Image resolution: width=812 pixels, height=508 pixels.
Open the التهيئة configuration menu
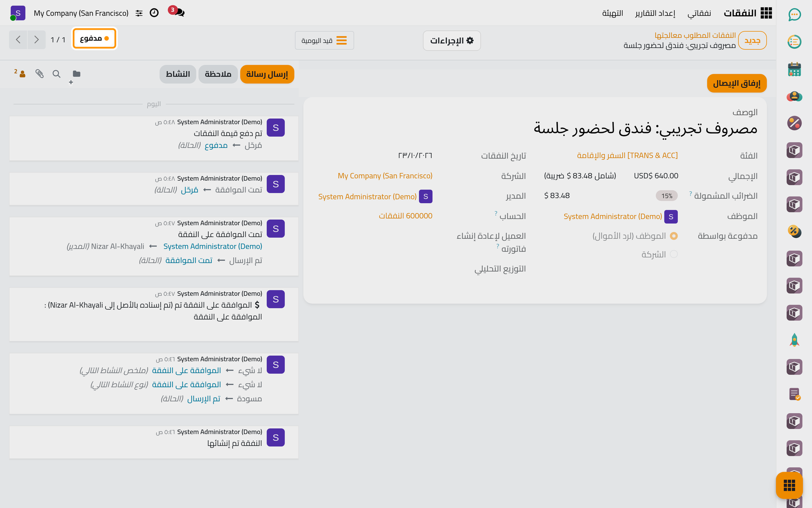612,13
